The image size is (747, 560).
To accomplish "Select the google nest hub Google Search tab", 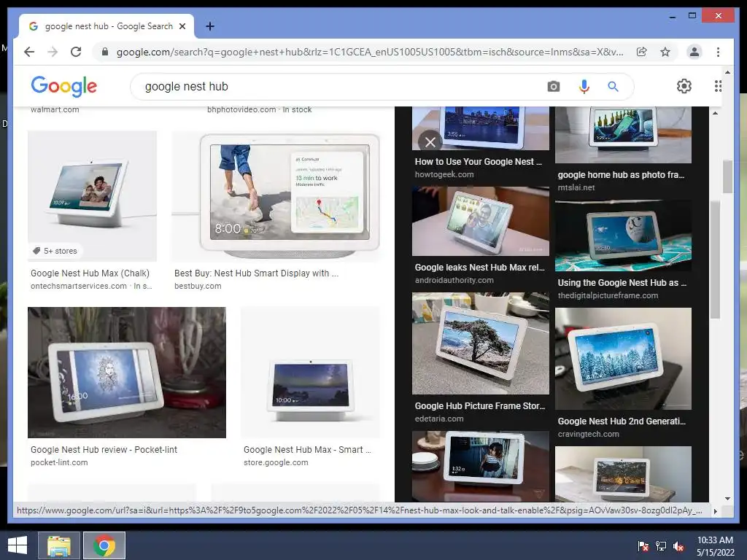I will pos(107,26).
